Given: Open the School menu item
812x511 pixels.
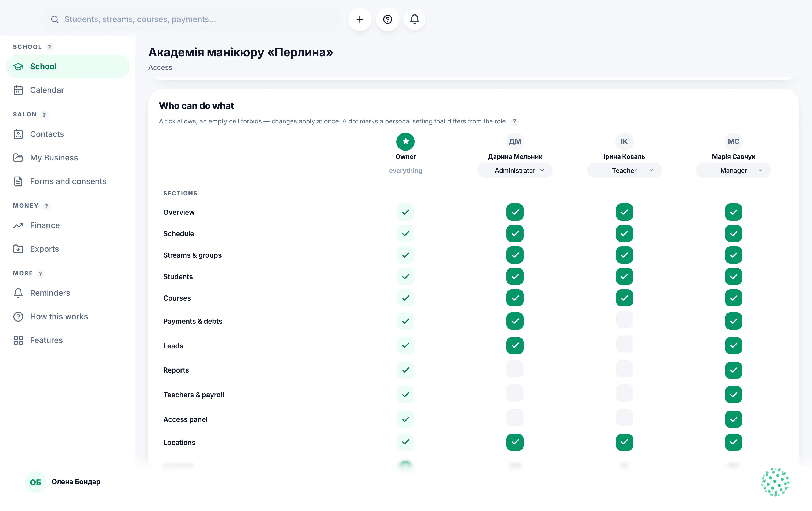Looking at the screenshot, I should pos(67,66).
